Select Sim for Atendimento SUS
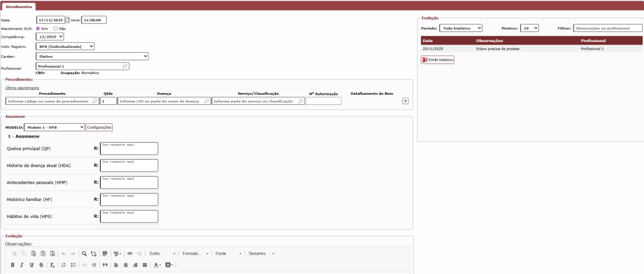This screenshot has width=644, height=274. [38, 28]
